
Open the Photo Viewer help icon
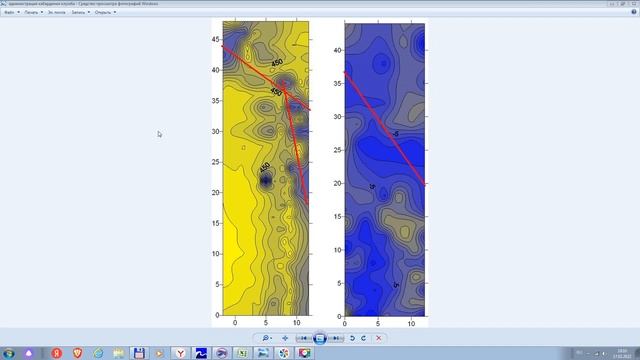click(633, 12)
